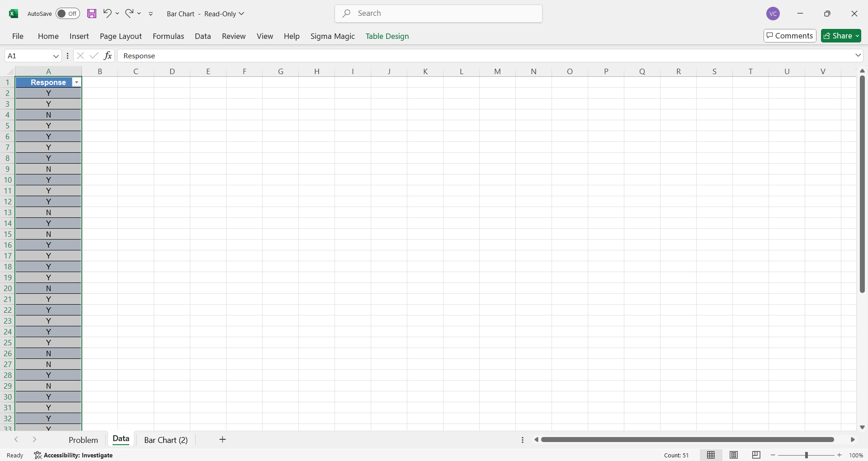The height and width of the screenshot is (461, 868).
Task: Switch to Page Break Preview icon
Action: [756, 455]
